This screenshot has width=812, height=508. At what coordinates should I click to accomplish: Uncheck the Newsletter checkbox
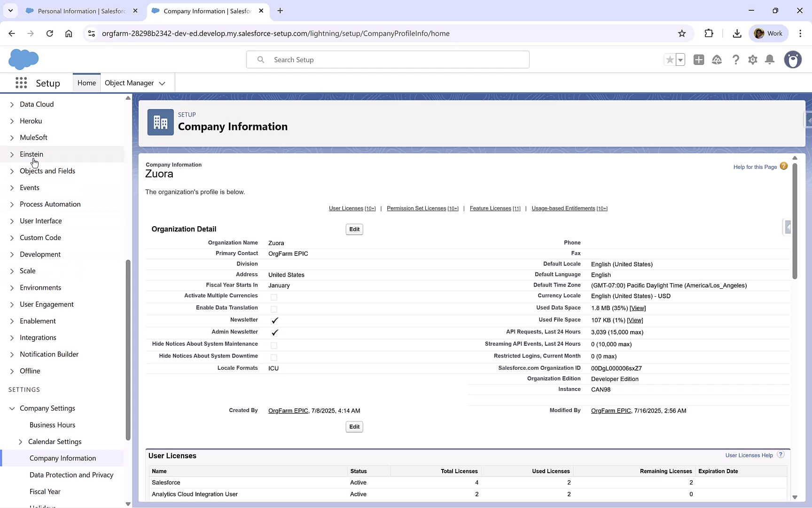point(274,321)
